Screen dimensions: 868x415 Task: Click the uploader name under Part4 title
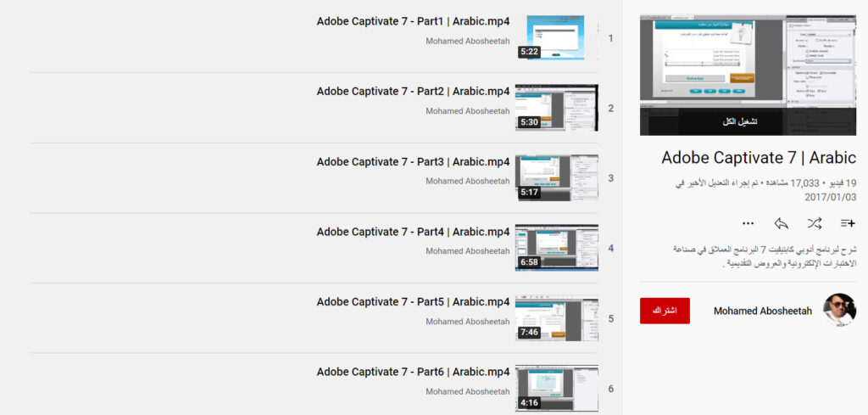468,251
